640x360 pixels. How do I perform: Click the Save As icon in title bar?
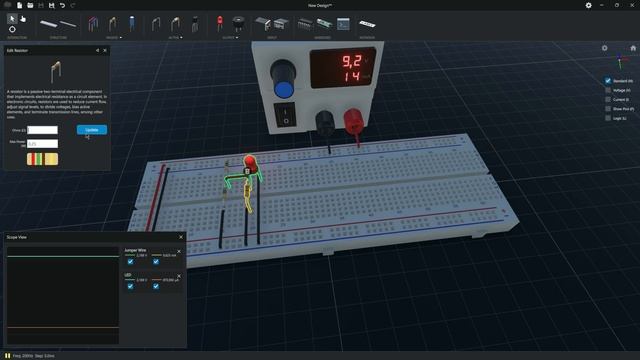point(51,5)
